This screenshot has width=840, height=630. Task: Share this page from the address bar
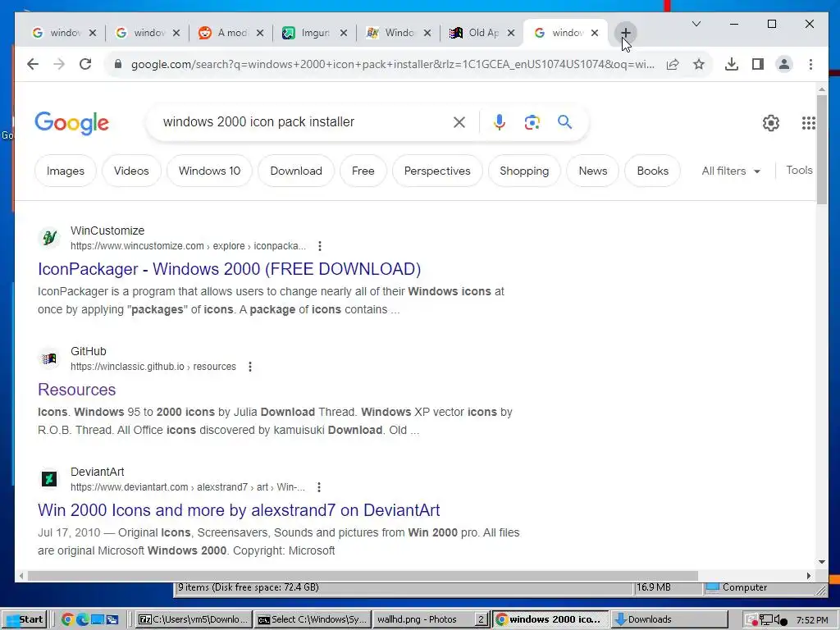[x=673, y=64]
